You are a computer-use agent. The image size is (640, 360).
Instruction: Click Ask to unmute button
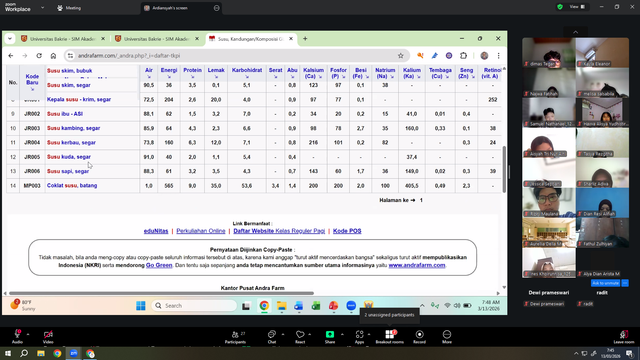pos(605,283)
